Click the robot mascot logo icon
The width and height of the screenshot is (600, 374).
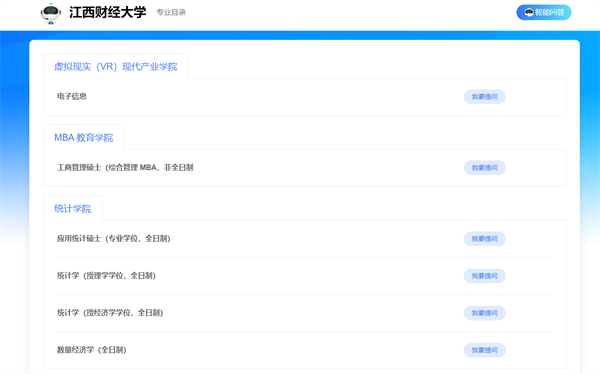coord(51,13)
